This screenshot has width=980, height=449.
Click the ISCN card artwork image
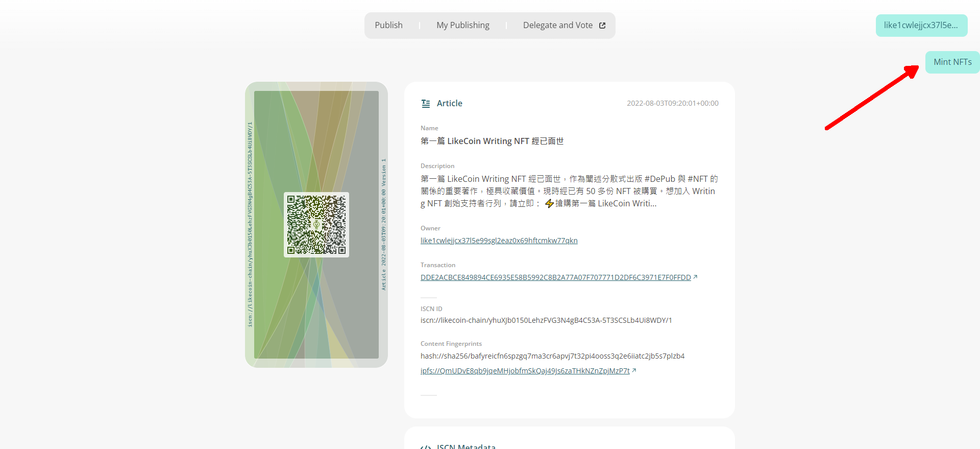[x=316, y=225]
